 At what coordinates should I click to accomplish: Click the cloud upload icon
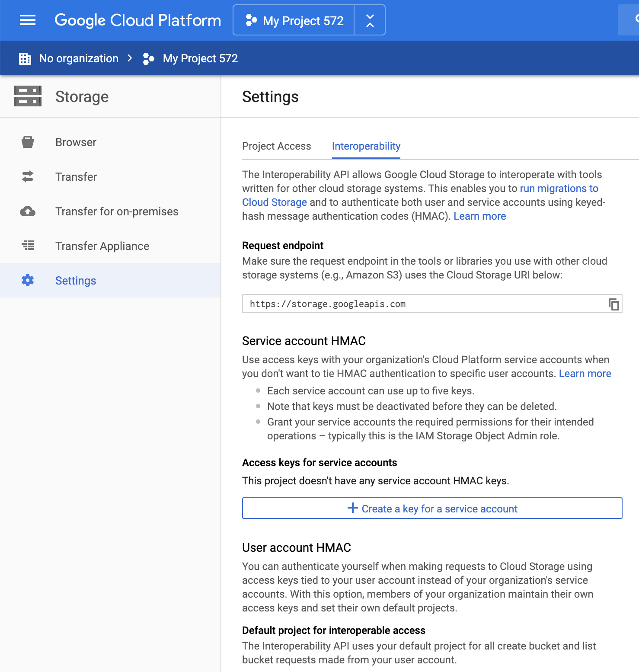(28, 211)
